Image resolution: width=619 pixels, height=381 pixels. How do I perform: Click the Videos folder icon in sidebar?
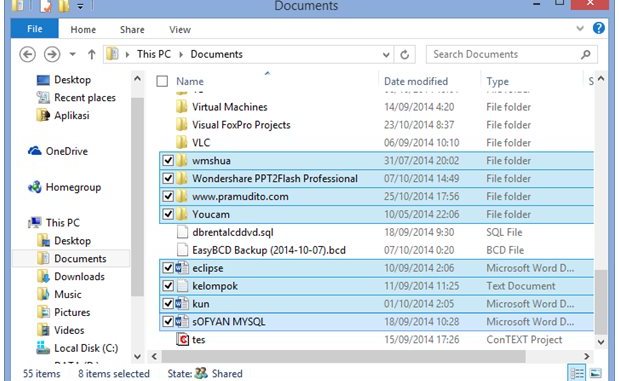click(x=43, y=330)
